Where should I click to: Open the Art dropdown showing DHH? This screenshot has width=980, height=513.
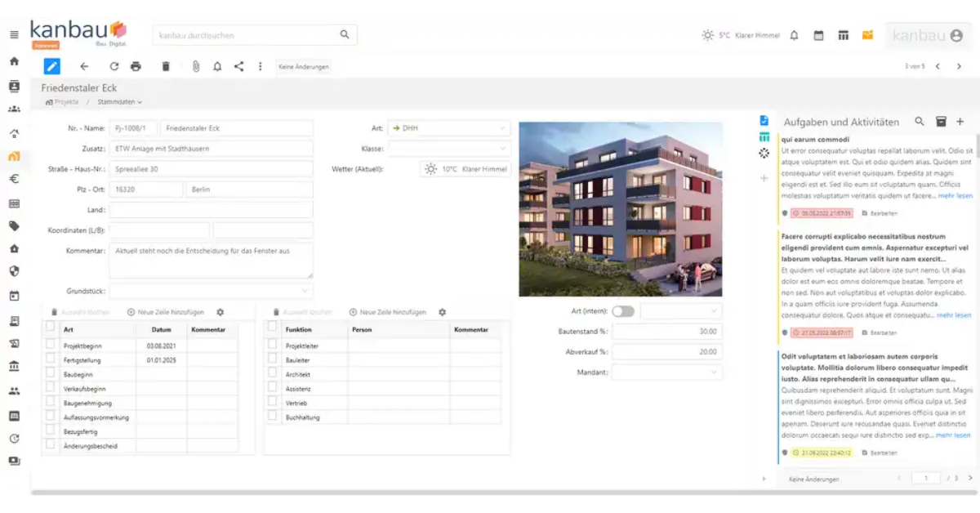449,128
